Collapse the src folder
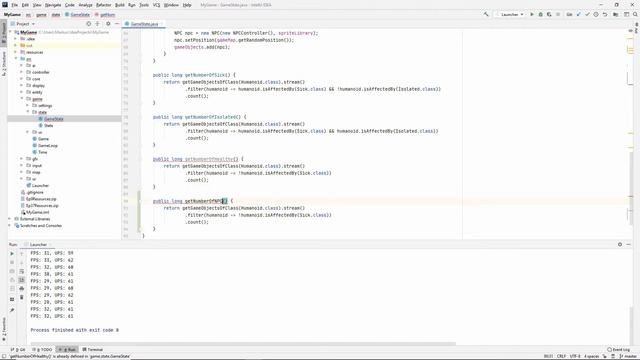 tap(16, 59)
